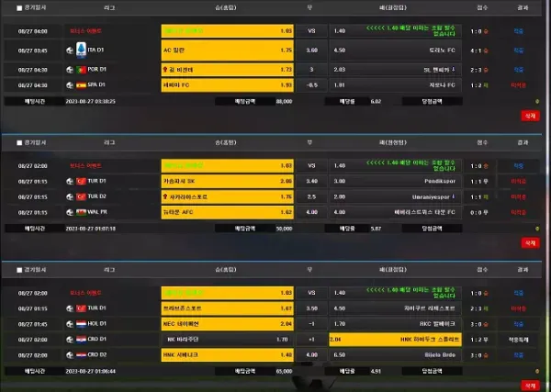Click the red up-arrow icon in POR D1 home cell

(x=164, y=70)
